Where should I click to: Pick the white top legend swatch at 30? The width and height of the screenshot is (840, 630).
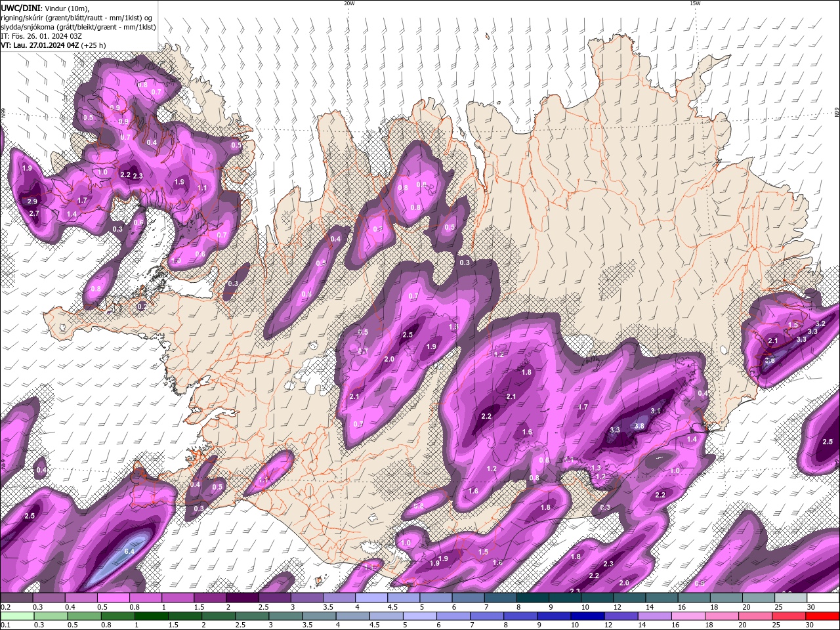[823, 598]
